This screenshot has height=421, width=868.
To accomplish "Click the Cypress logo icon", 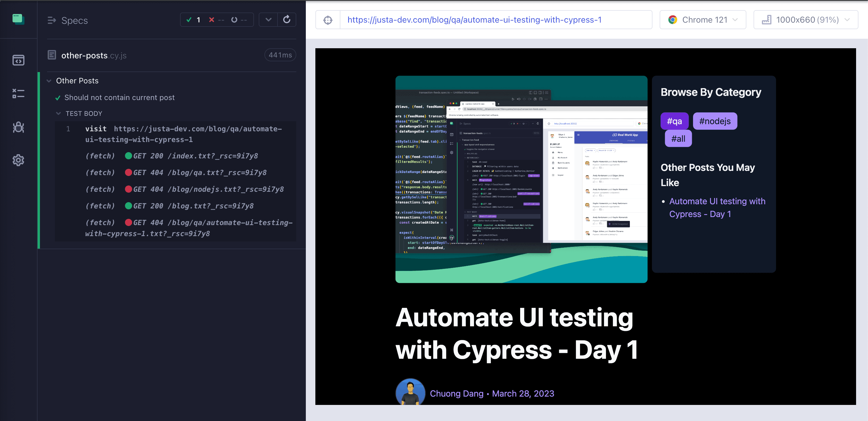I will coord(18,19).
